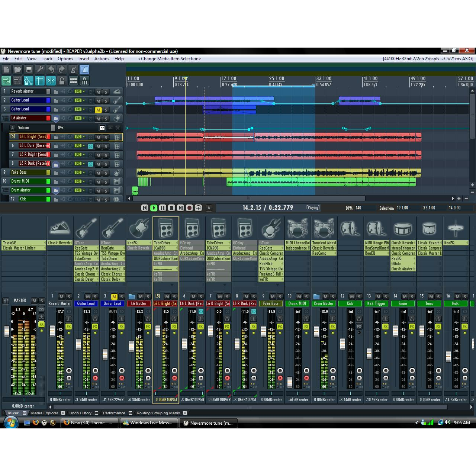Toggle the snap toolbar icon
476x476 pixels.
click(x=51, y=81)
